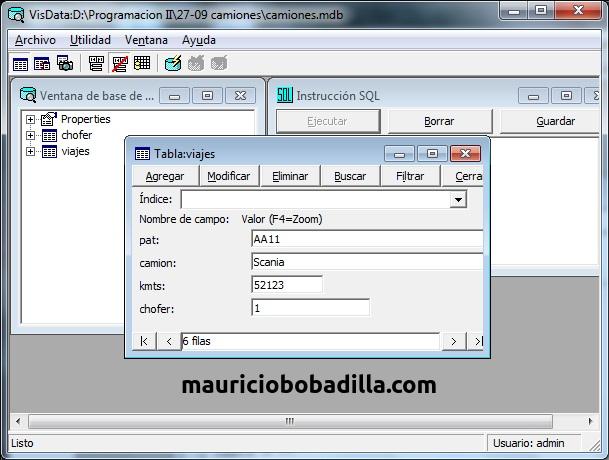
Task: Click the Eliminar button
Action: (x=290, y=176)
